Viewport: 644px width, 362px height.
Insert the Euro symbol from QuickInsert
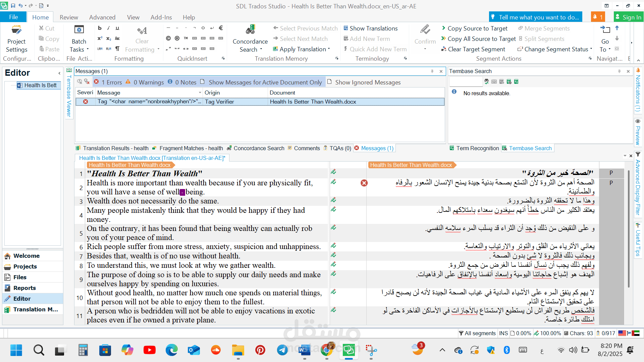click(221, 28)
